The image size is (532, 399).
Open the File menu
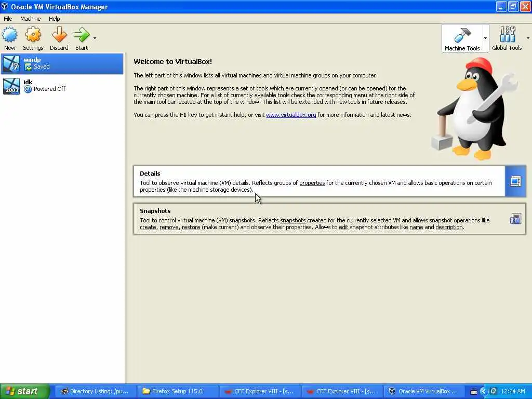pyautogui.click(x=8, y=19)
